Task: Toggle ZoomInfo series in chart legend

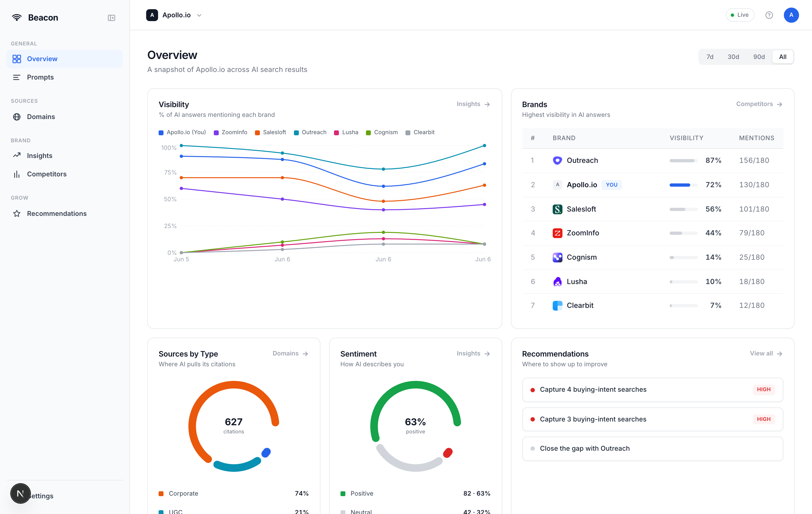Action: click(230, 133)
